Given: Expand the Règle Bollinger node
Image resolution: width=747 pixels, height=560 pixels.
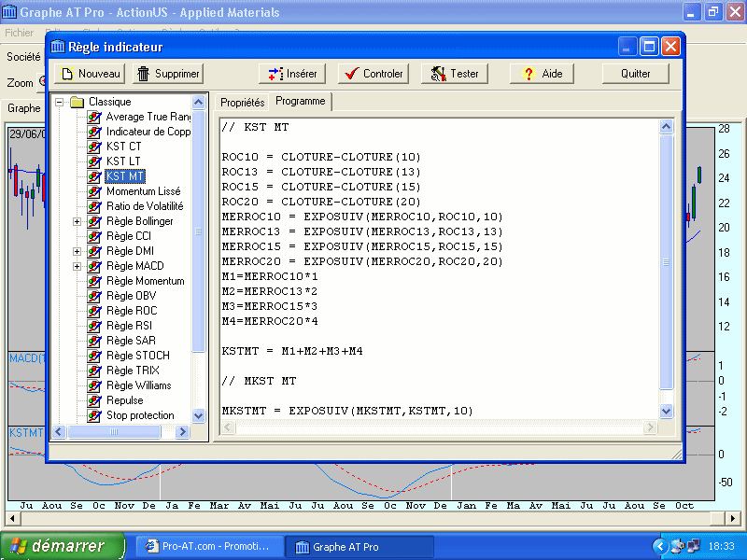Looking at the screenshot, I should [x=77, y=221].
